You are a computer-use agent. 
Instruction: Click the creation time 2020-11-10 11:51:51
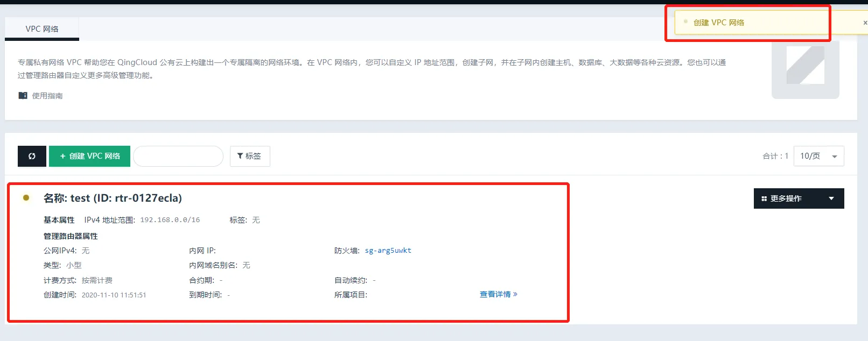(x=114, y=295)
